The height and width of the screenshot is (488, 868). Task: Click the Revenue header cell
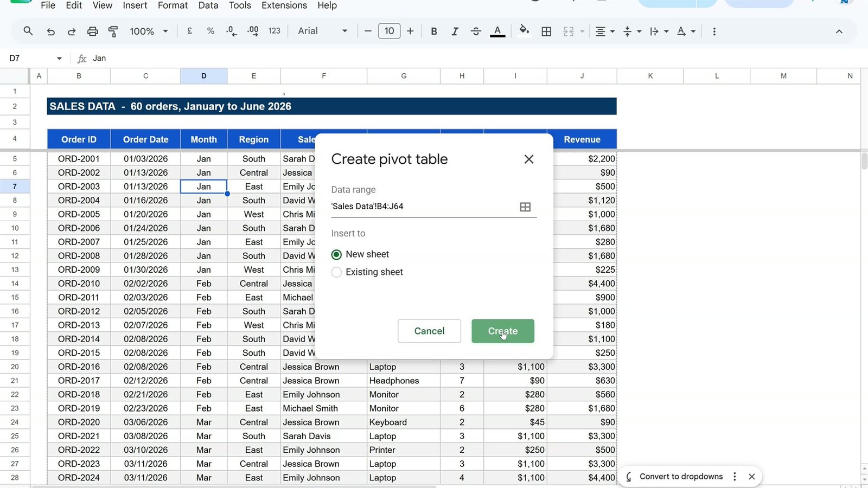[582, 139]
